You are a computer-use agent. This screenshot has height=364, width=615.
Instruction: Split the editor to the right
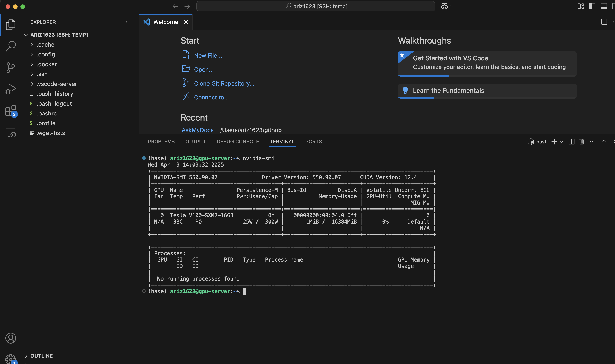coord(604,22)
